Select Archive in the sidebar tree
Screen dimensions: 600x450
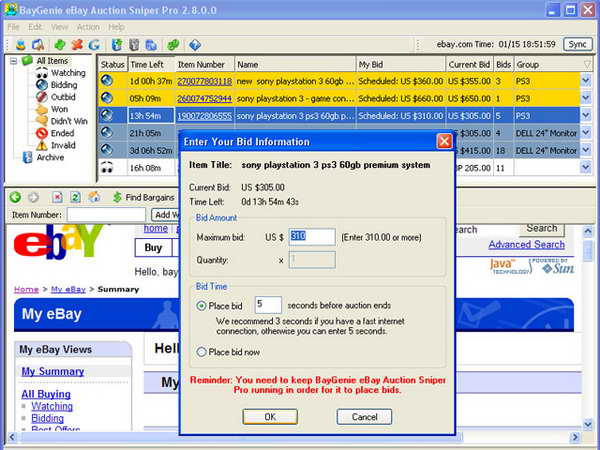click(x=50, y=157)
